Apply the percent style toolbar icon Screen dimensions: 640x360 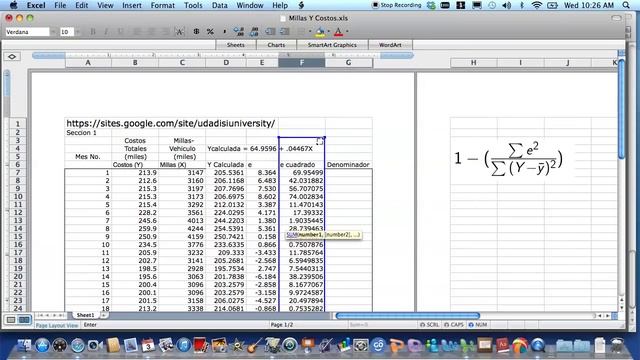point(210,31)
